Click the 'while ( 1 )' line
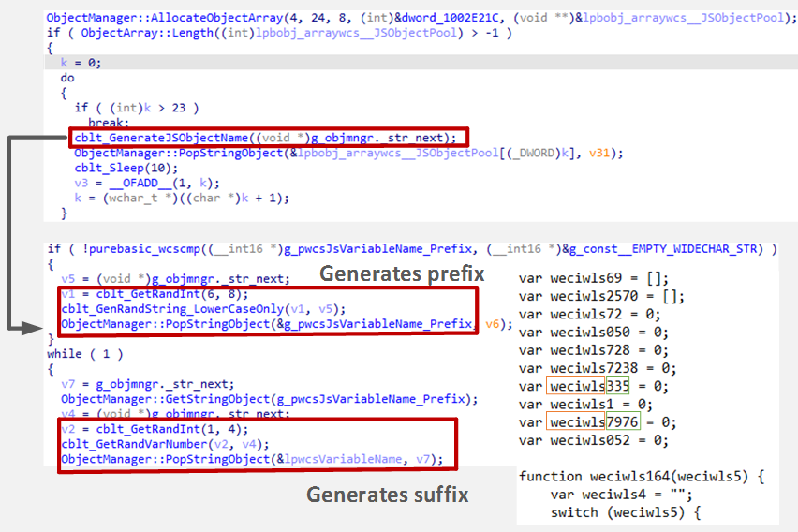Image resolution: width=798 pixels, height=532 pixels. 85,354
